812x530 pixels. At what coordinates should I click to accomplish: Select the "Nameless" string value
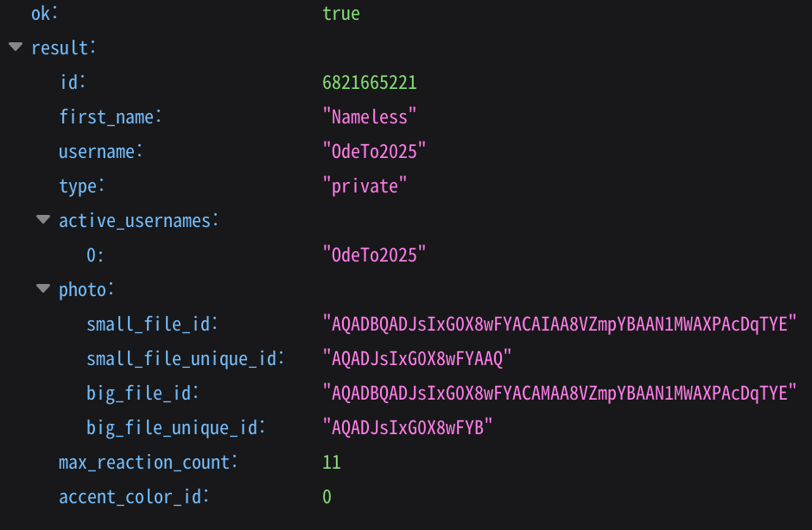pos(369,117)
